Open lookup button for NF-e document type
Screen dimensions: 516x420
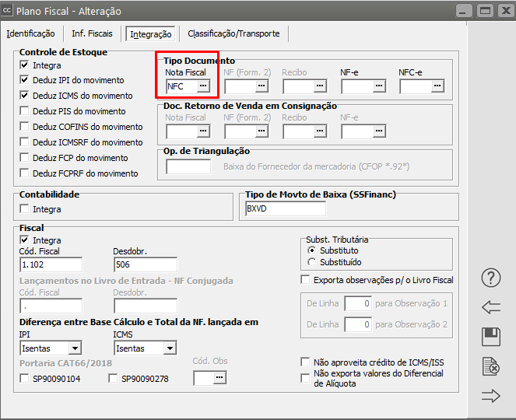point(378,86)
